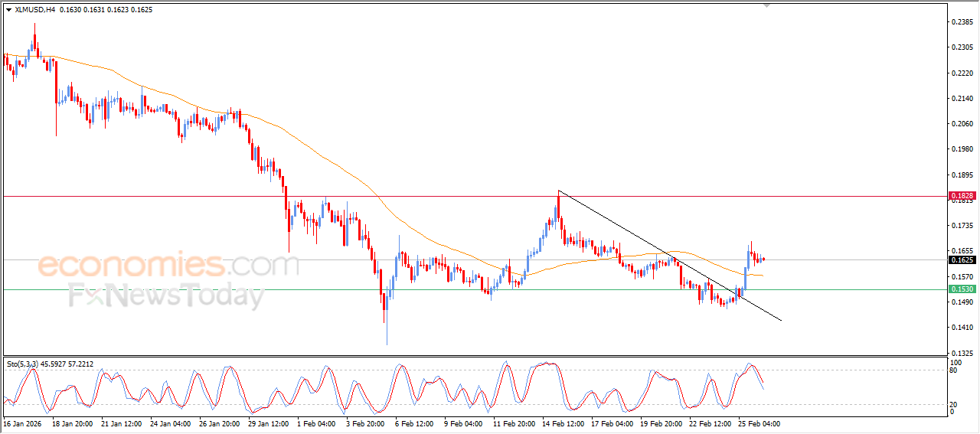Select the black descending trendline
Screen dimensions: 980x434
point(670,255)
